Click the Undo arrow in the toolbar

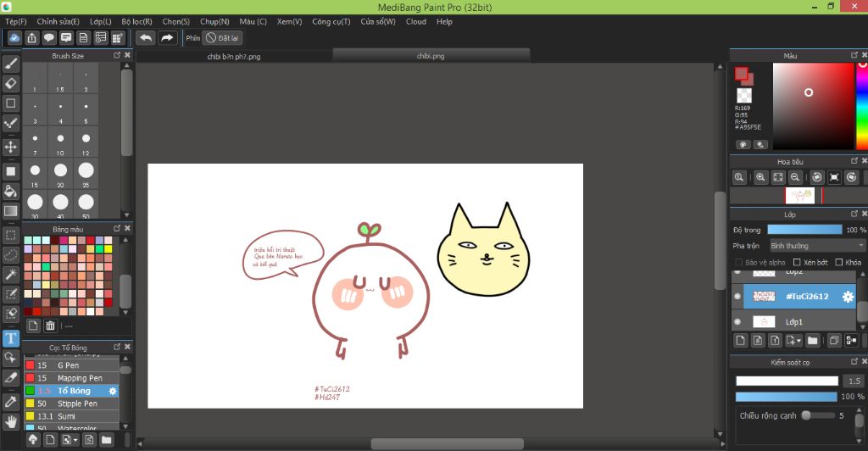pos(146,37)
